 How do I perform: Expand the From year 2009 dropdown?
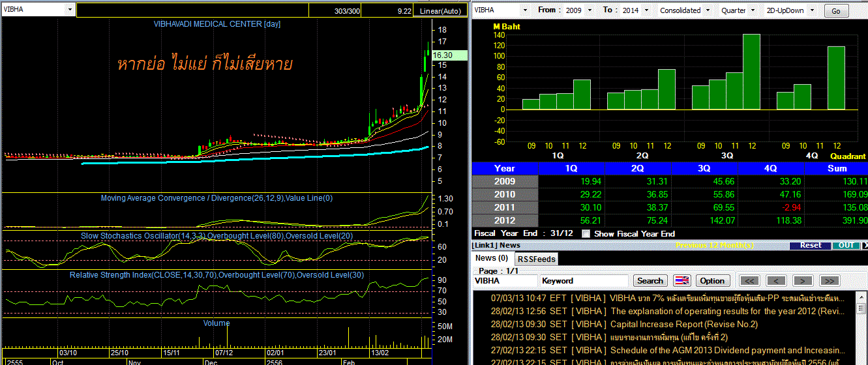click(x=590, y=10)
